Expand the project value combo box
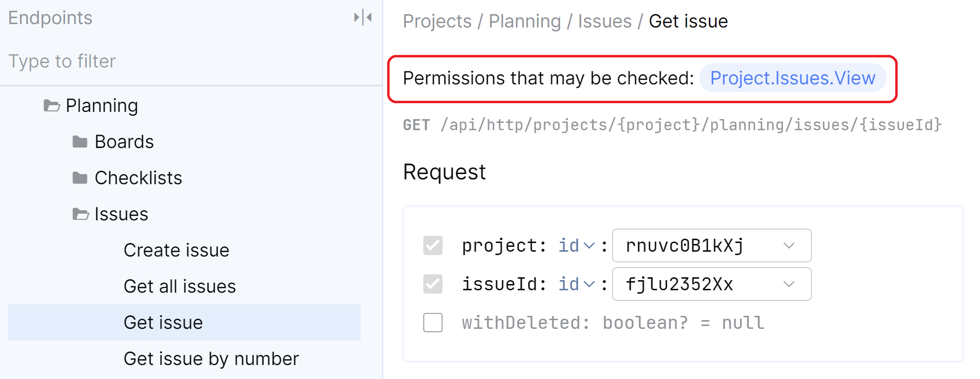Screen dimensions: 980x379 tap(788, 245)
